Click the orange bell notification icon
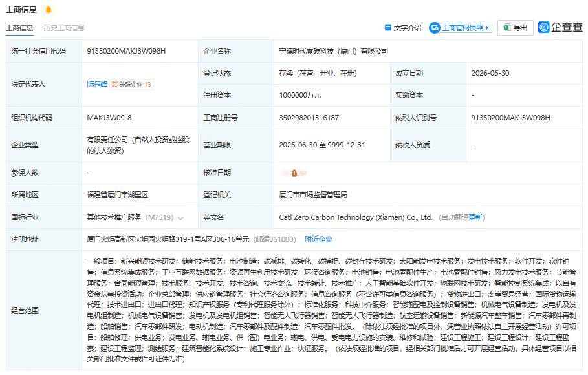The width and height of the screenshot is (588, 375). click(48, 10)
